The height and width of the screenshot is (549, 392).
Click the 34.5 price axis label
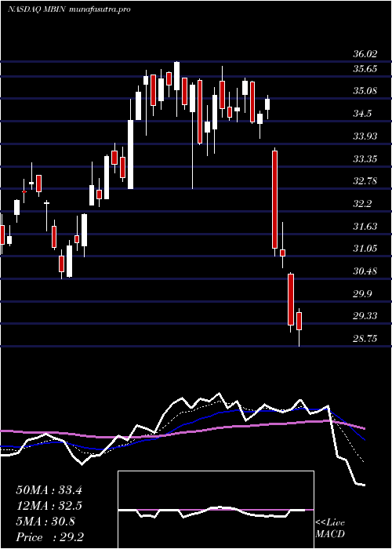tap(362, 114)
